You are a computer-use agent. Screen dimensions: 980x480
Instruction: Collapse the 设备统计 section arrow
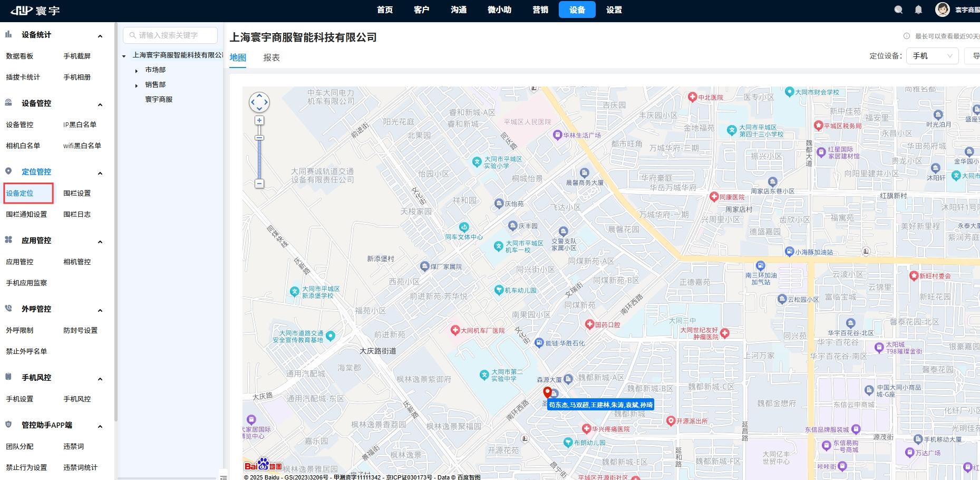(100, 36)
